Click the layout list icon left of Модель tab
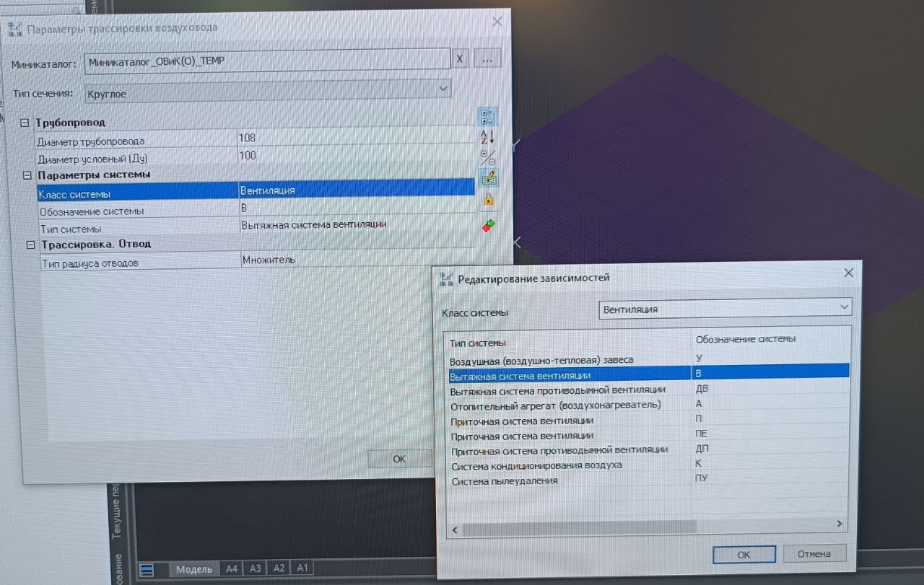Viewport: 924px width, 585px height. pyautogui.click(x=147, y=570)
